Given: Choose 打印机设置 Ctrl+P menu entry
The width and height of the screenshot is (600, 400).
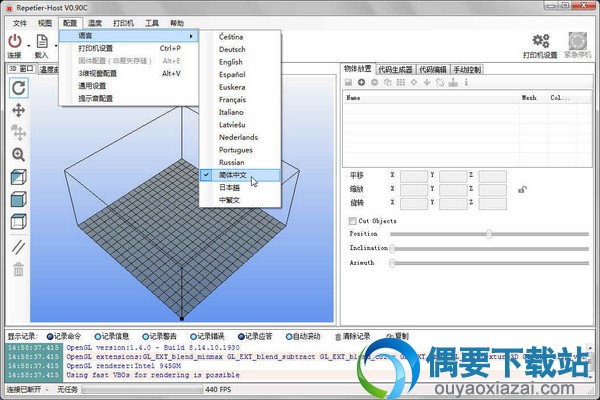Looking at the screenshot, I should tap(129, 49).
